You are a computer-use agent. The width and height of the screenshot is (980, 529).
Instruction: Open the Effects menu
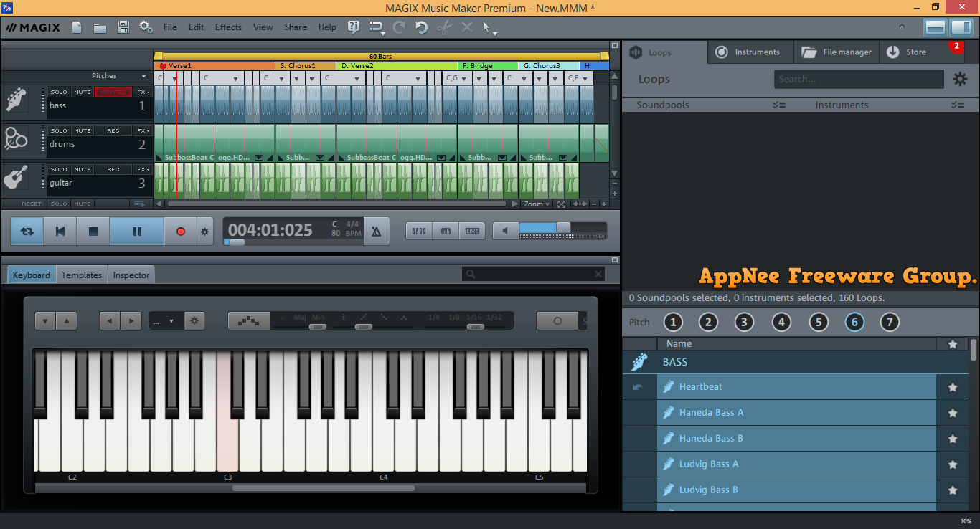point(228,27)
